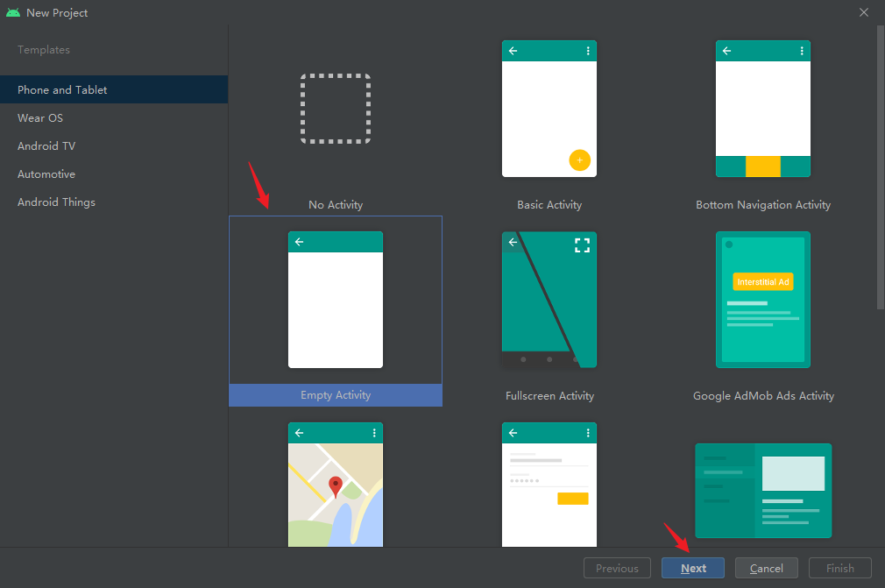Viewport: 885px width, 588px height.
Task: Cancel the New Project wizard
Action: [x=767, y=568]
